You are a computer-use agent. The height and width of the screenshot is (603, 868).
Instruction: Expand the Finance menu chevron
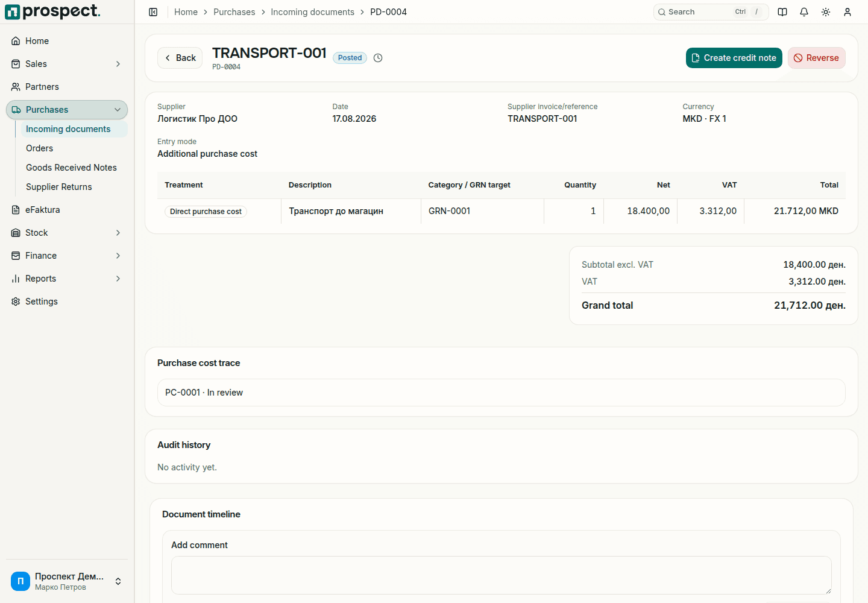[x=118, y=256]
